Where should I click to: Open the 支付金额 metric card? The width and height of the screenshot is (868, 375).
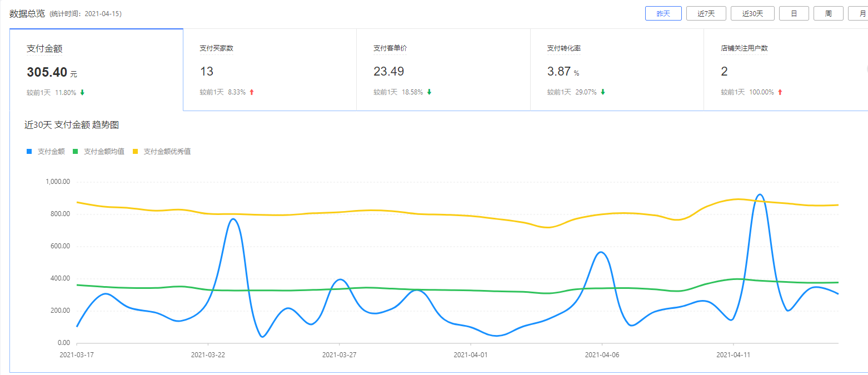coord(96,70)
